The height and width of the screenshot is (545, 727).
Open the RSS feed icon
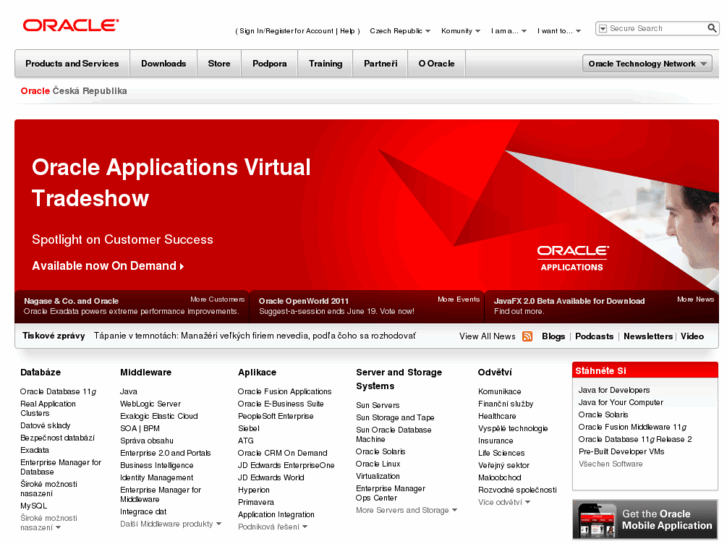527,336
